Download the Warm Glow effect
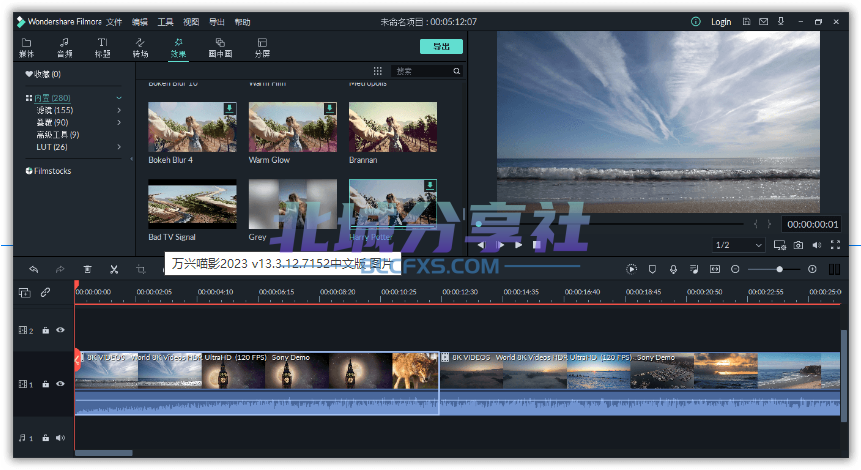 tap(329, 108)
